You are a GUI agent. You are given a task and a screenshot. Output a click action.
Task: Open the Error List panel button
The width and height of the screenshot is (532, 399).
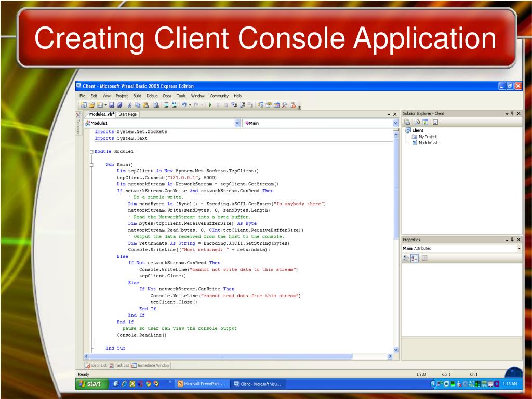(x=96, y=365)
